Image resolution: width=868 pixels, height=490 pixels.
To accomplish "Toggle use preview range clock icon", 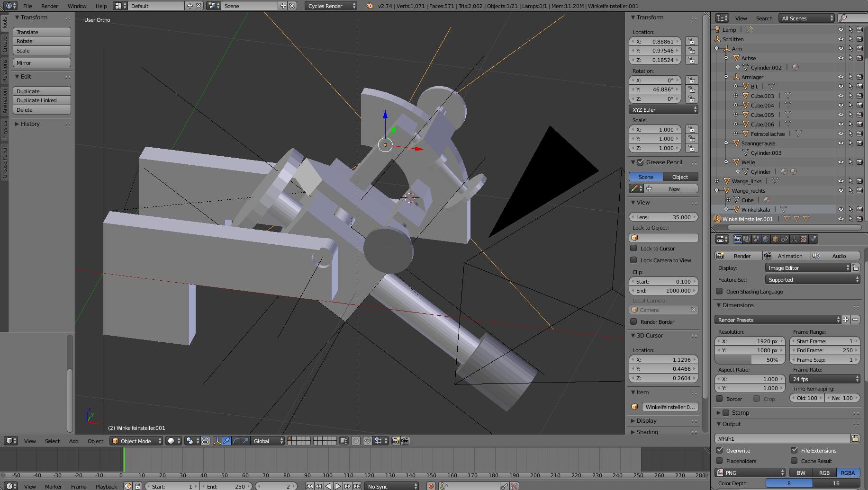I will (128, 486).
